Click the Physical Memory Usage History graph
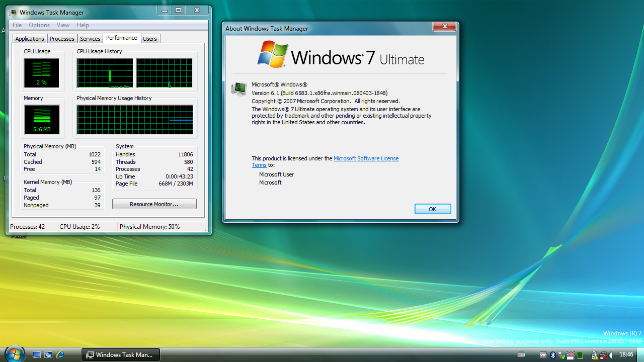 tap(134, 120)
